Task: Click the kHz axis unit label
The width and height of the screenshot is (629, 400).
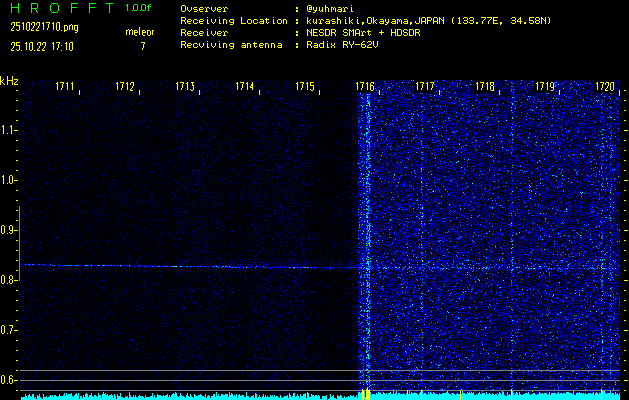Action: point(9,81)
